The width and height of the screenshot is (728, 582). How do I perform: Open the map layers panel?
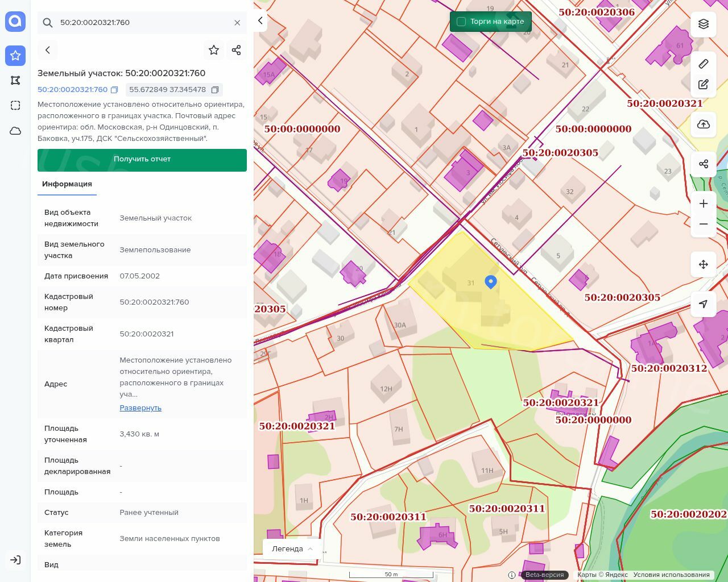coord(704,24)
